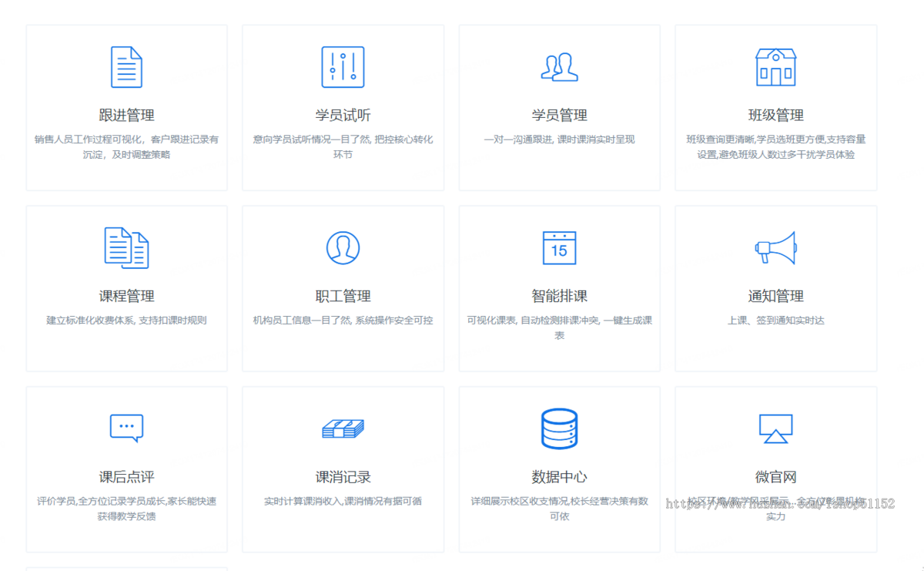The height and width of the screenshot is (571, 924).
Task: Click the document icon above 跟进管理
Action: pyautogui.click(x=127, y=67)
